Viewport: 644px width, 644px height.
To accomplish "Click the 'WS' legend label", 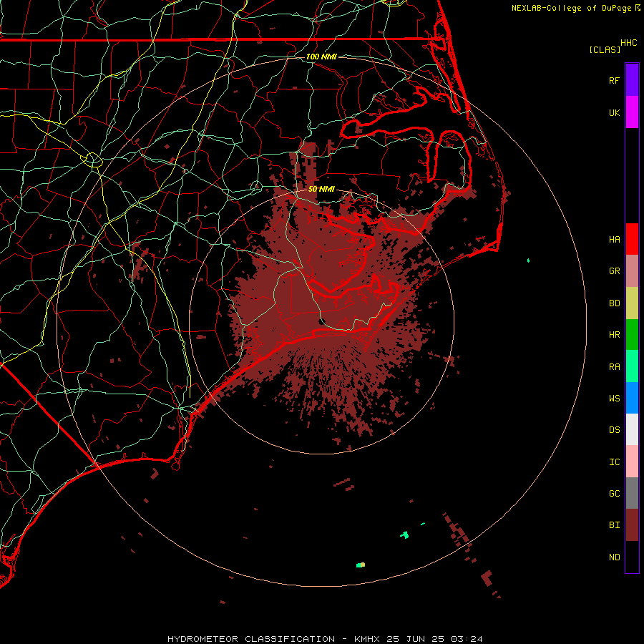I will [x=614, y=398].
